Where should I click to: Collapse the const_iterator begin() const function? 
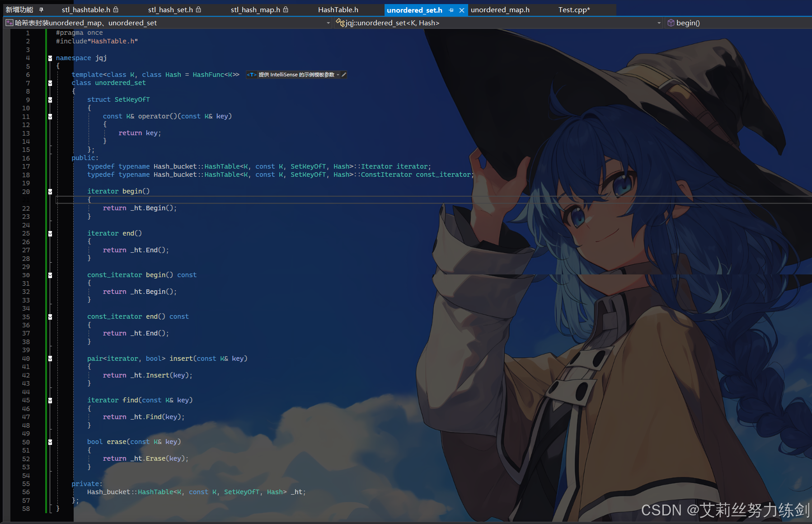[x=50, y=275]
